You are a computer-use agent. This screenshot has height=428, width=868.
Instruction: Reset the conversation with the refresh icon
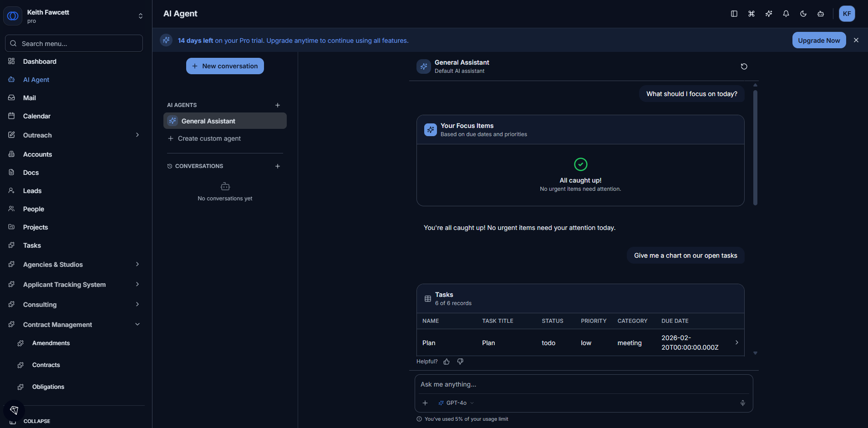point(744,66)
